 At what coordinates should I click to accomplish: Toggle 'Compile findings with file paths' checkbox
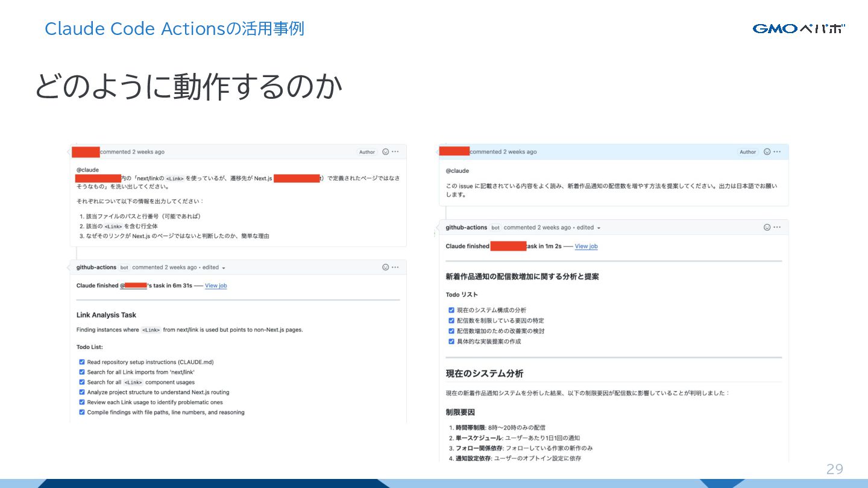click(82, 412)
